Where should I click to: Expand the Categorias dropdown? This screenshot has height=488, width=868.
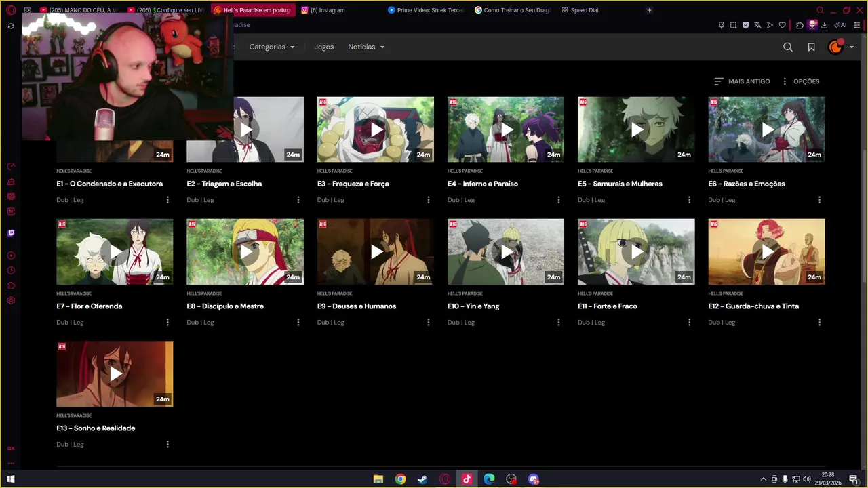coord(272,47)
